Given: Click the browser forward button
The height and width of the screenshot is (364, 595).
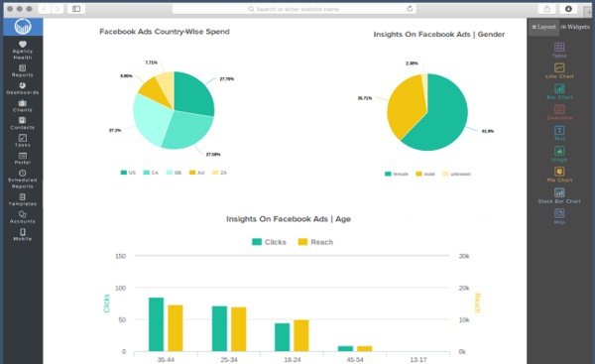Looking at the screenshot, I should 58,9.
